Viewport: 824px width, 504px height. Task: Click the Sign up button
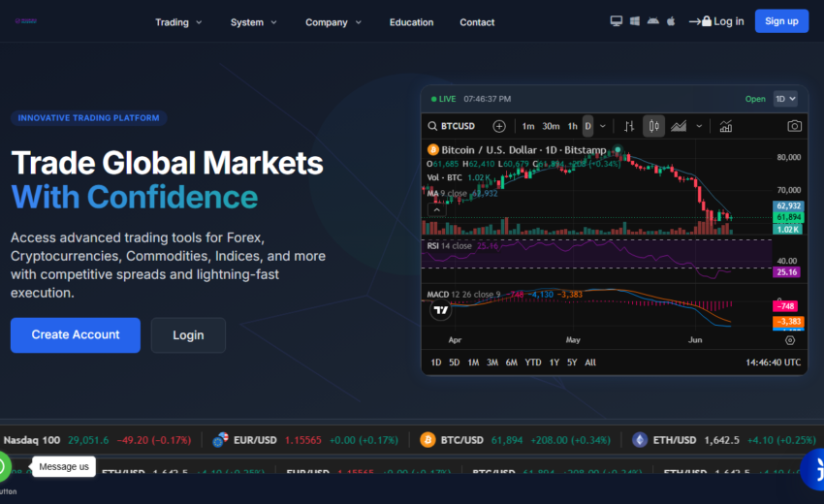(781, 21)
